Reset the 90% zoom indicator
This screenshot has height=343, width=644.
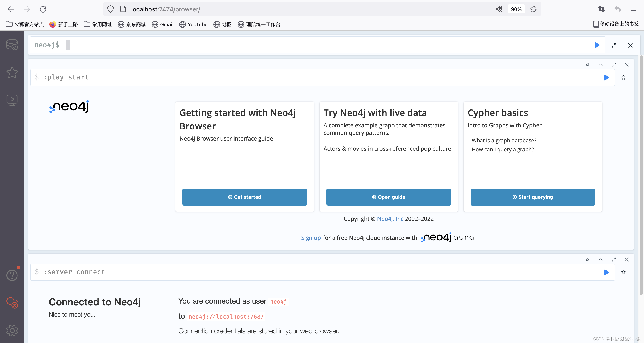tap(516, 9)
